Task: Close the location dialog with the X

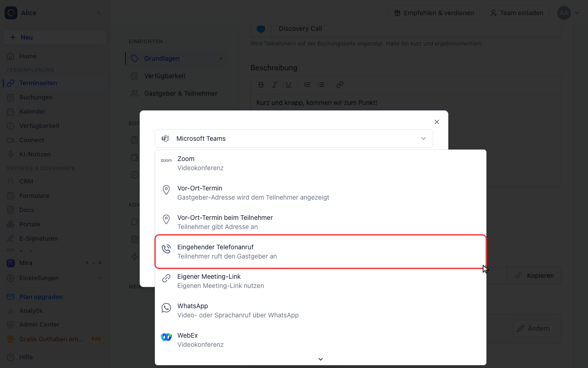Action: [437, 122]
